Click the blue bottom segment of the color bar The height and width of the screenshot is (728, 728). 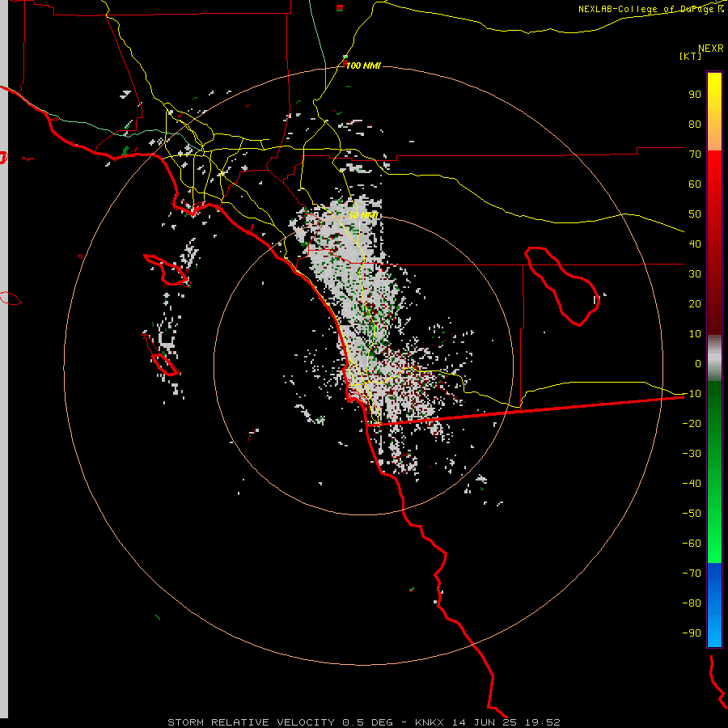point(714,605)
